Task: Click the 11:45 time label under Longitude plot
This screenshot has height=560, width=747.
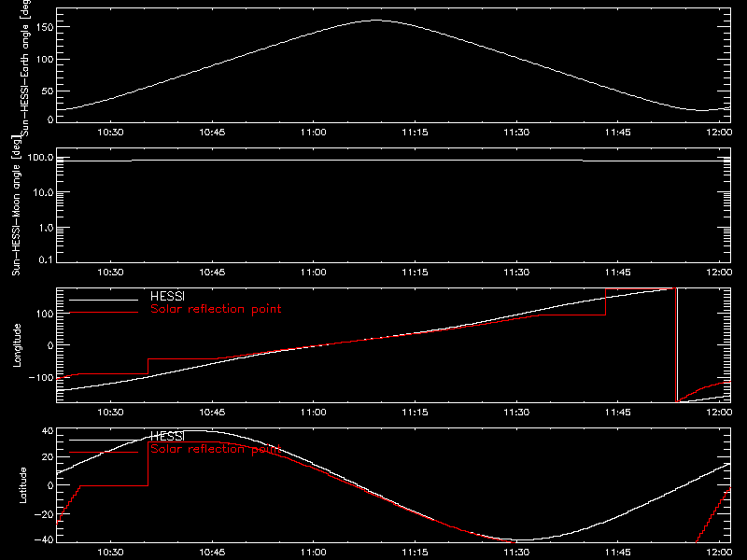Action: pyautogui.click(x=618, y=413)
